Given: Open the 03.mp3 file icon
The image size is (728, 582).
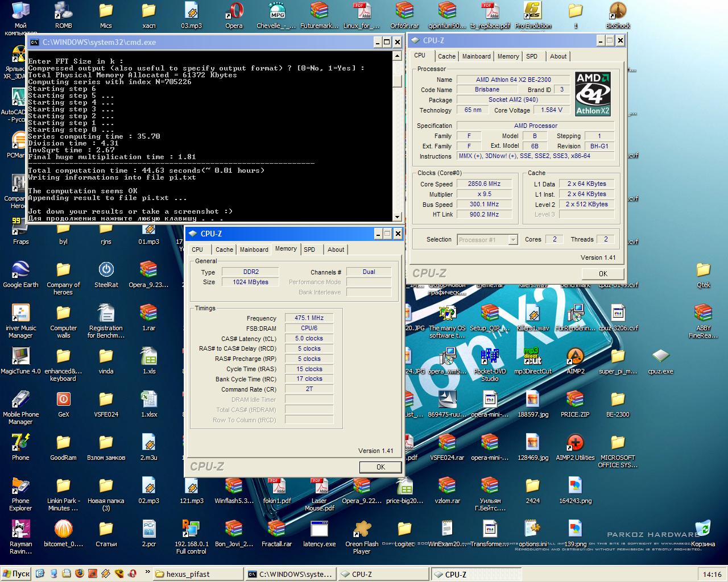Looking at the screenshot, I should (x=191, y=15).
